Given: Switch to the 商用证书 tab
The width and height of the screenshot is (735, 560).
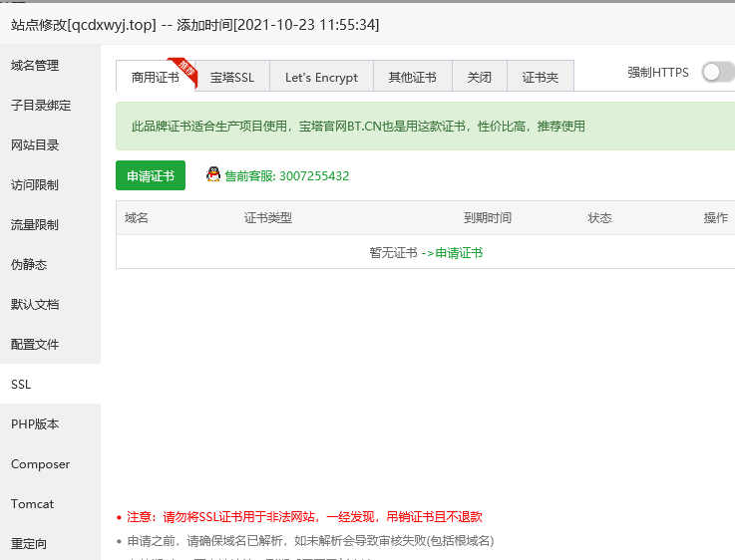Looking at the screenshot, I should click(x=156, y=77).
